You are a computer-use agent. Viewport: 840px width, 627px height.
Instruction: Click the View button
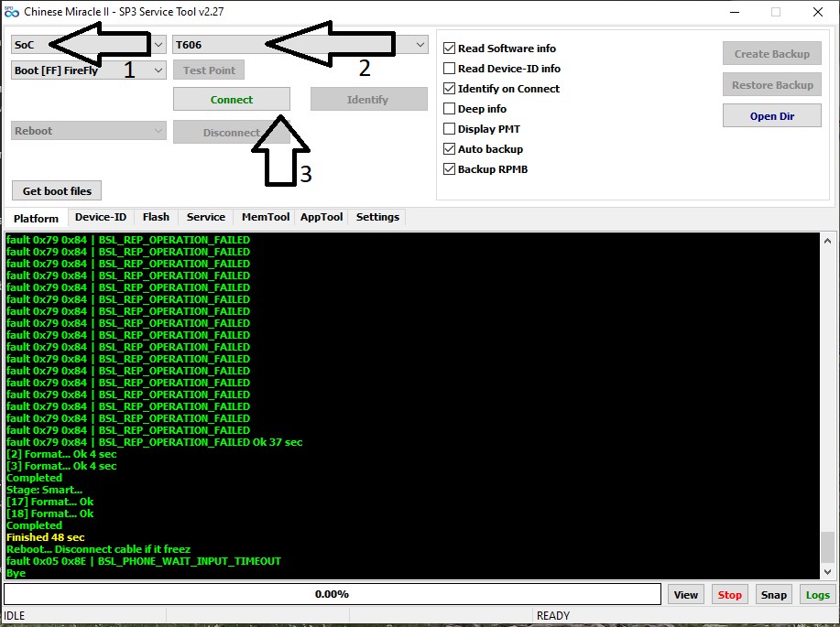coord(686,594)
